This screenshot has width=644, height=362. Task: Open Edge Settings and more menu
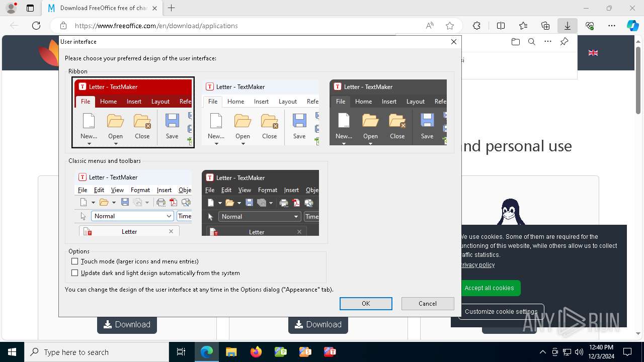pos(612,26)
